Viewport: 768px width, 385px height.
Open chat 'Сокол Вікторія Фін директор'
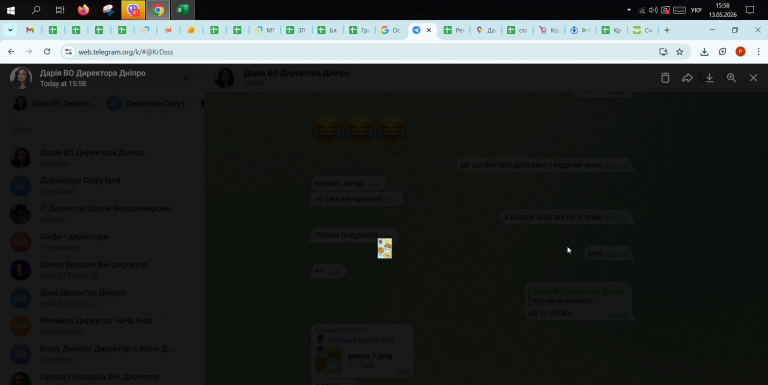pyautogui.click(x=102, y=269)
